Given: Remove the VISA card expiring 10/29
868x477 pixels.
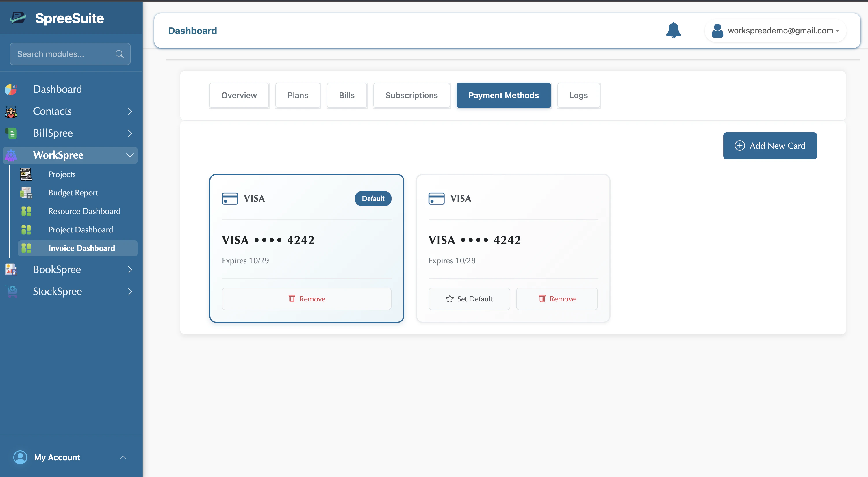Looking at the screenshot, I should click(x=307, y=299).
